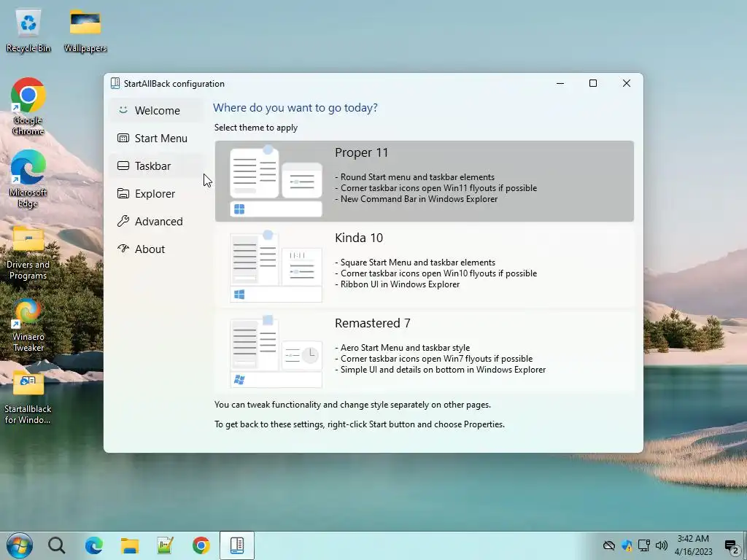This screenshot has width=747, height=560.
Task: Select Drivers and Programs folder
Action: point(28,252)
